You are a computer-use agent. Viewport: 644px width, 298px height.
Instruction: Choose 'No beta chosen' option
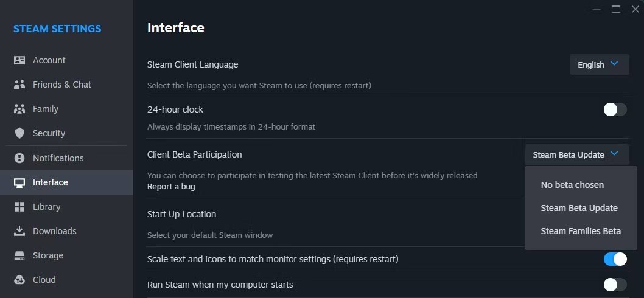pos(572,185)
